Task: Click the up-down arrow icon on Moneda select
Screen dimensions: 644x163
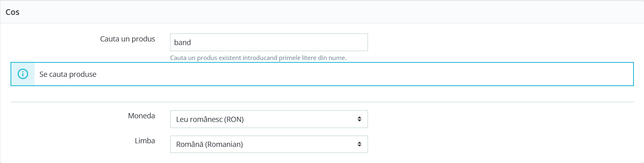Action: [359, 119]
